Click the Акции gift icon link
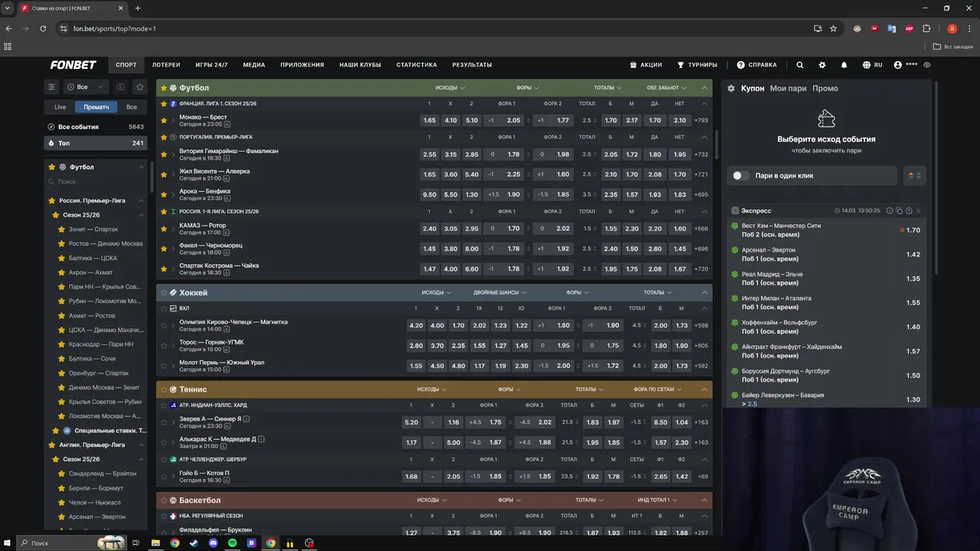This screenshot has width=980, height=551. point(645,65)
